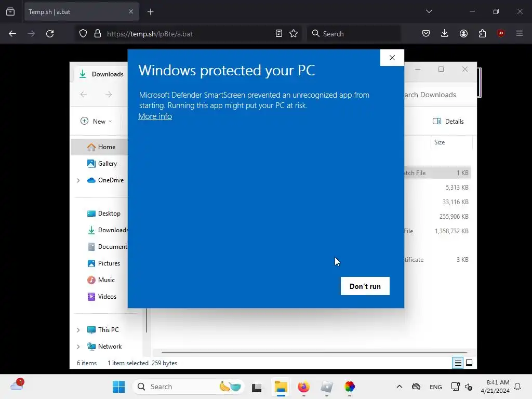Open Firefox tracking protection shield

pos(83,34)
